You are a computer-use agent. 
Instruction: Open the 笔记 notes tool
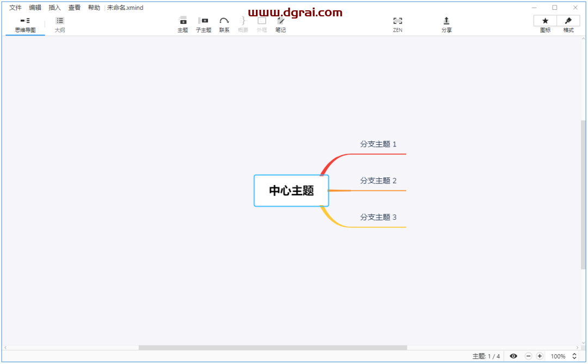[x=280, y=24]
